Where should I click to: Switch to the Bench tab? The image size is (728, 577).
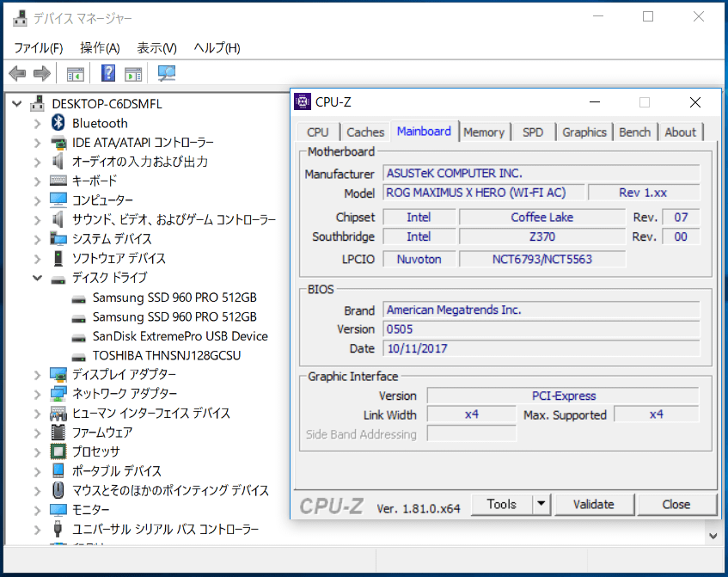(x=634, y=132)
